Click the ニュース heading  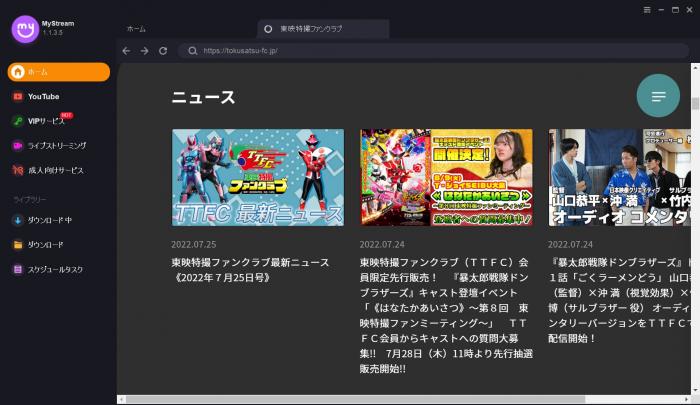coord(203,97)
